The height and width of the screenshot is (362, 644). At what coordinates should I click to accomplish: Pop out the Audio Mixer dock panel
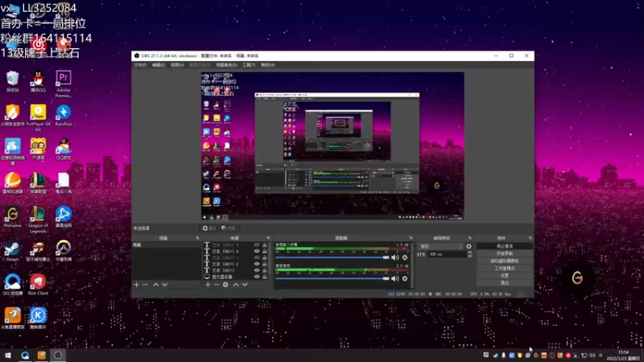[x=411, y=238]
